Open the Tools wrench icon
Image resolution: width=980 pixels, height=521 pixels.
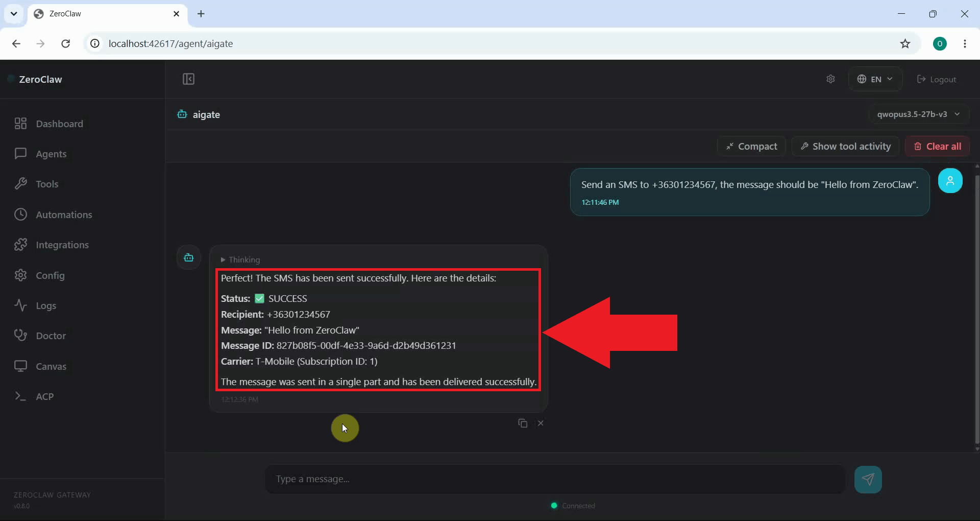point(20,184)
